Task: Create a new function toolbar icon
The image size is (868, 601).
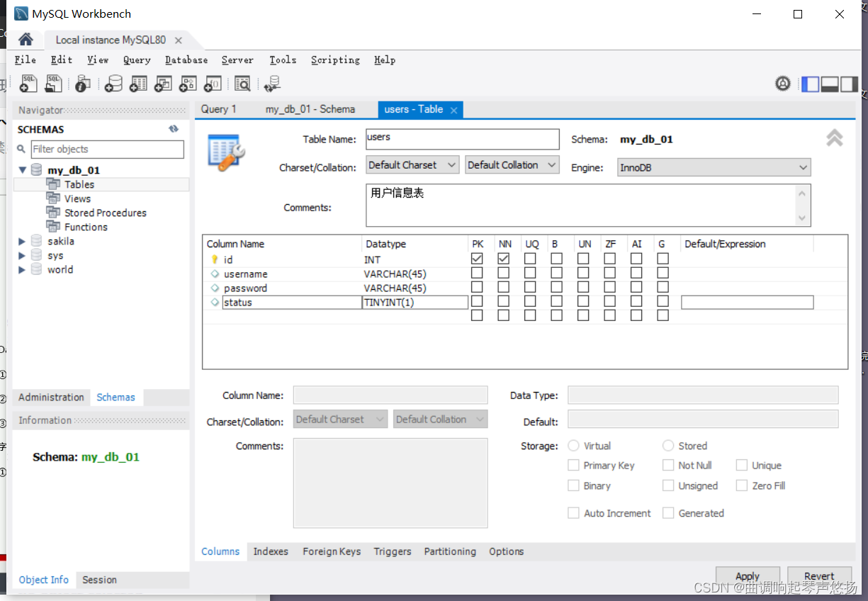Action: [x=212, y=84]
